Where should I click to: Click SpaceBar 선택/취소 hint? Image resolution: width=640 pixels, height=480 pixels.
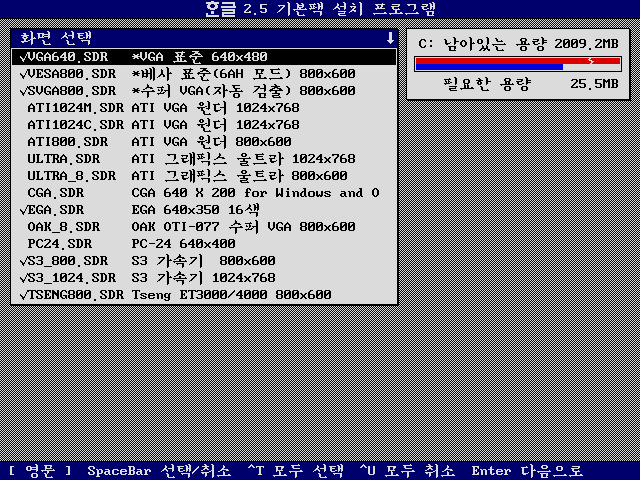pyautogui.click(x=159, y=471)
